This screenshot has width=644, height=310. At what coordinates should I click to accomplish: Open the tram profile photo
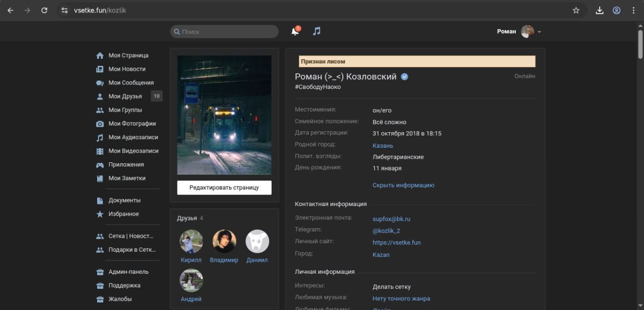[224, 115]
